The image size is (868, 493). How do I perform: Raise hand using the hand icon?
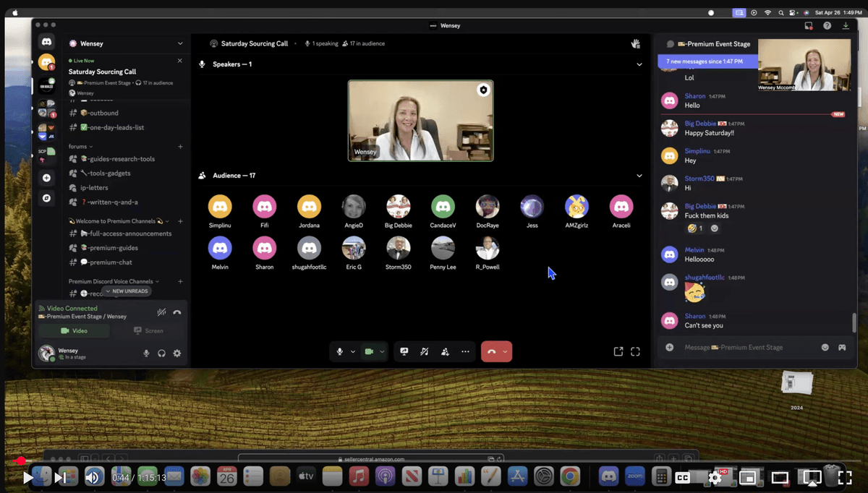635,43
